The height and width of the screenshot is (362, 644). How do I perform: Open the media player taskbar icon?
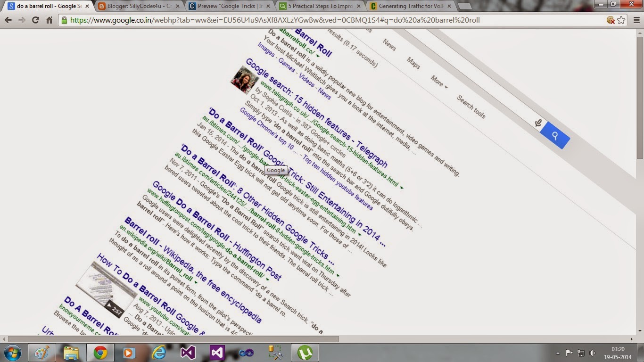click(x=129, y=353)
